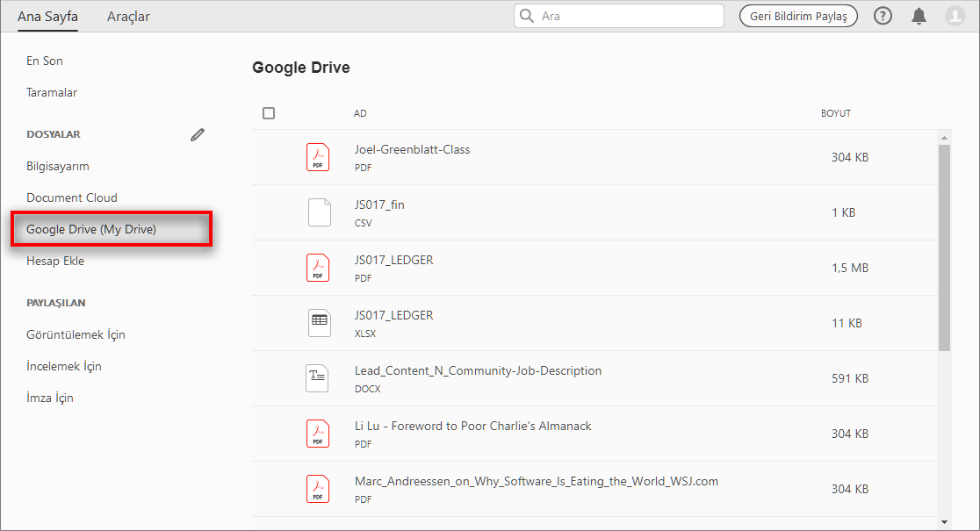Click the help question mark icon
The image size is (980, 531).
pos(883,16)
